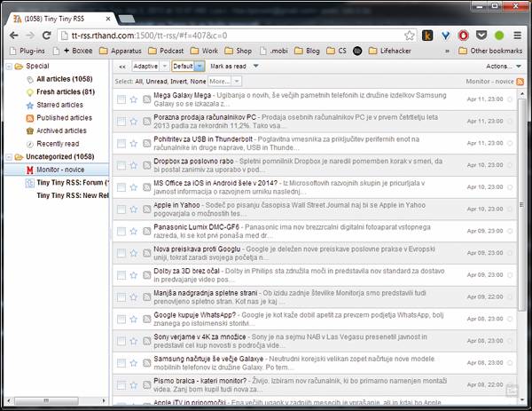Switch to the Tiny Tiny RSS browser tab

(x=60, y=19)
